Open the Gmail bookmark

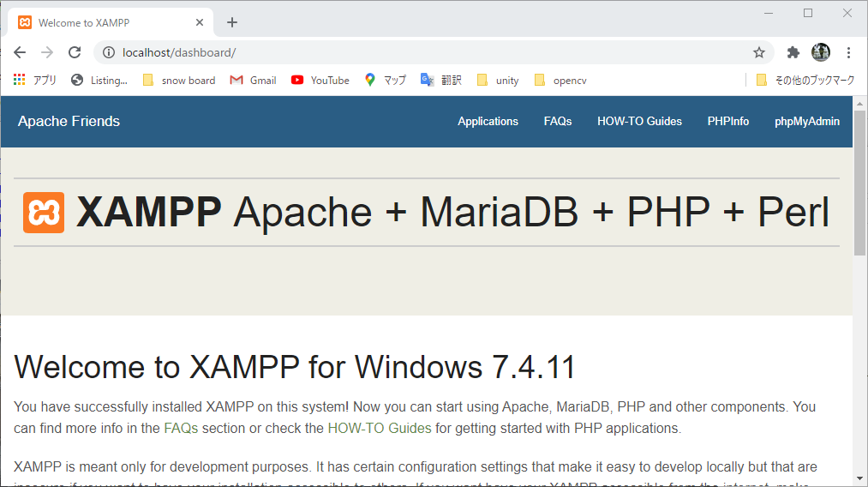tap(253, 80)
